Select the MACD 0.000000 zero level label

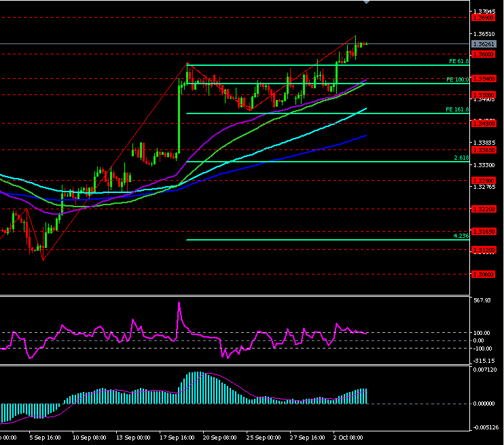(x=484, y=404)
